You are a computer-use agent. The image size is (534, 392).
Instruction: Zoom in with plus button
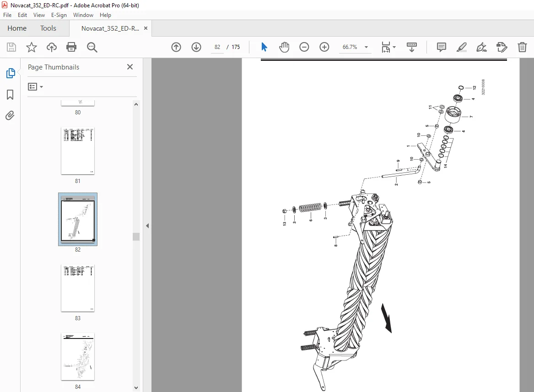[x=324, y=47]
